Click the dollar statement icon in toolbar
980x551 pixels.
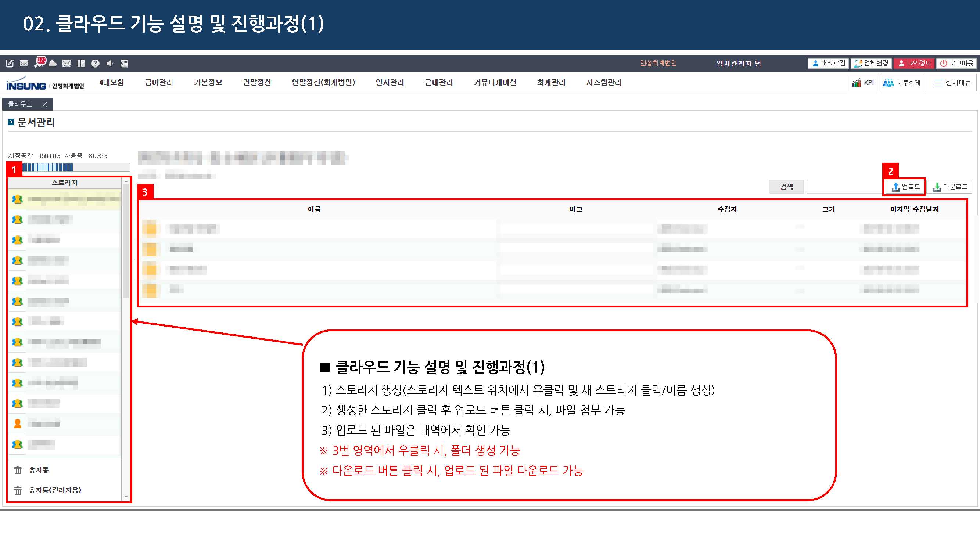(124, 63)
